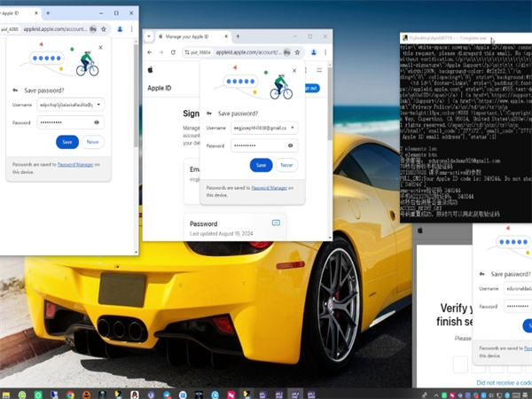Go back in the middle Chrome window
The image size is (532, 399).
click(x=149, y=52)
